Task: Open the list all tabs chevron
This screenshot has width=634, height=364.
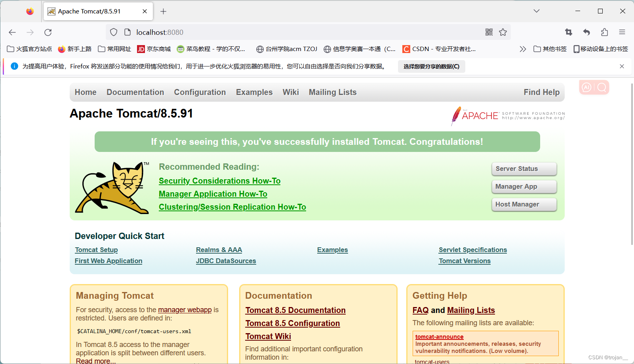Action: (537, 11)
